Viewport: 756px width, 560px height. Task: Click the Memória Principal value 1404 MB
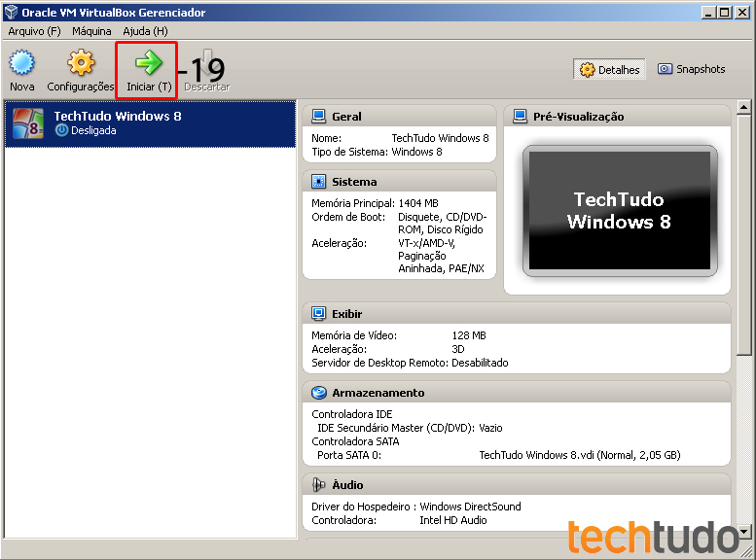pyautogui.click(x=418, y=203)
